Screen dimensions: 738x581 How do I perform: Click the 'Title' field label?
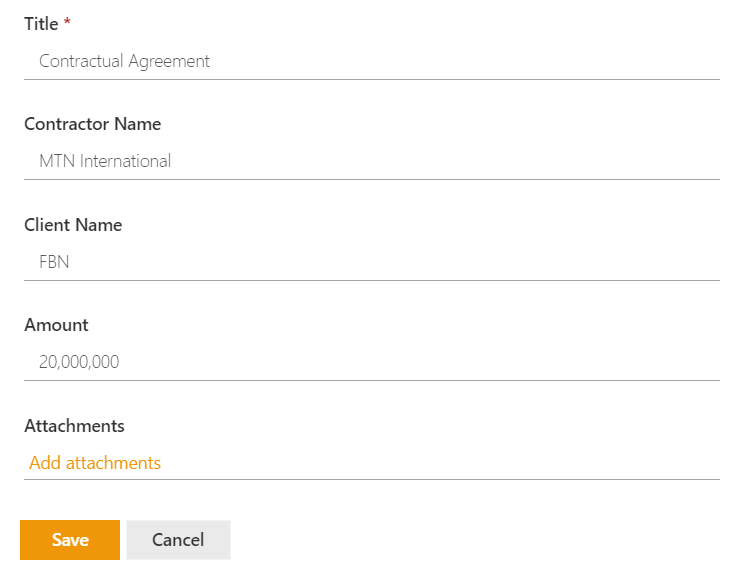[x=41, y=24]
